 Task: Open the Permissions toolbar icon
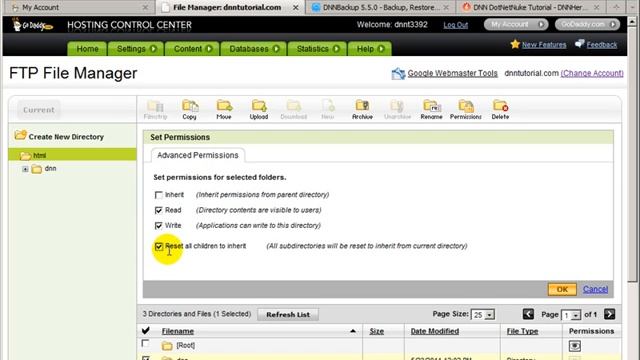pos(466,109)
